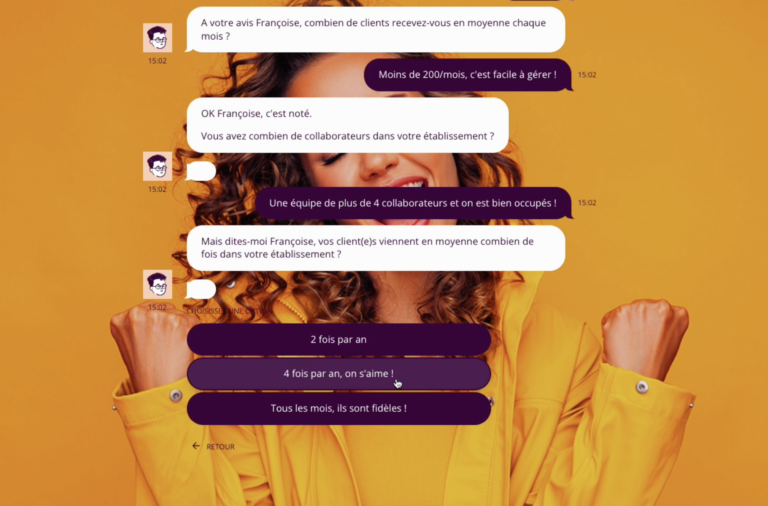
Task: Click the "A votre avis Françoise" message bubble
Action: tap(375, 29)
